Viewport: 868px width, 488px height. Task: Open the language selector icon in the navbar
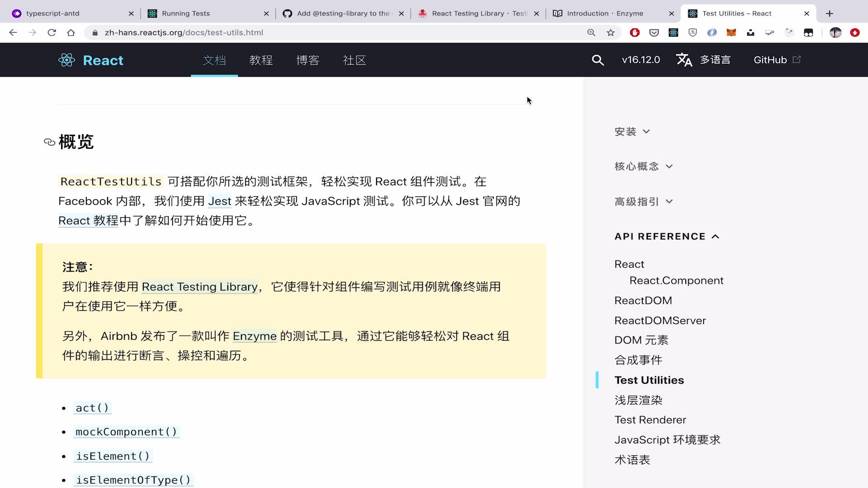pyautogui.click(x=684, y=60)
